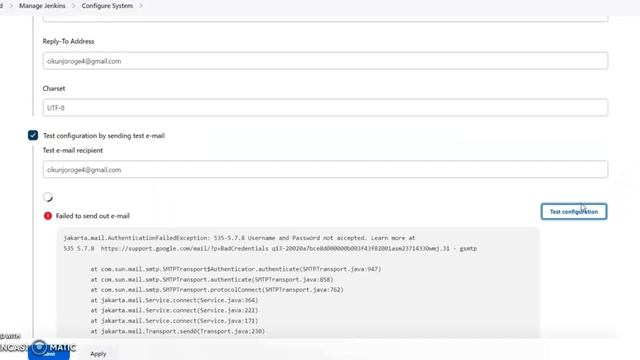Select the SMTPTransport.java:858 stack trace line
Screen dimensions: 640x360
(x=212, y=280)
